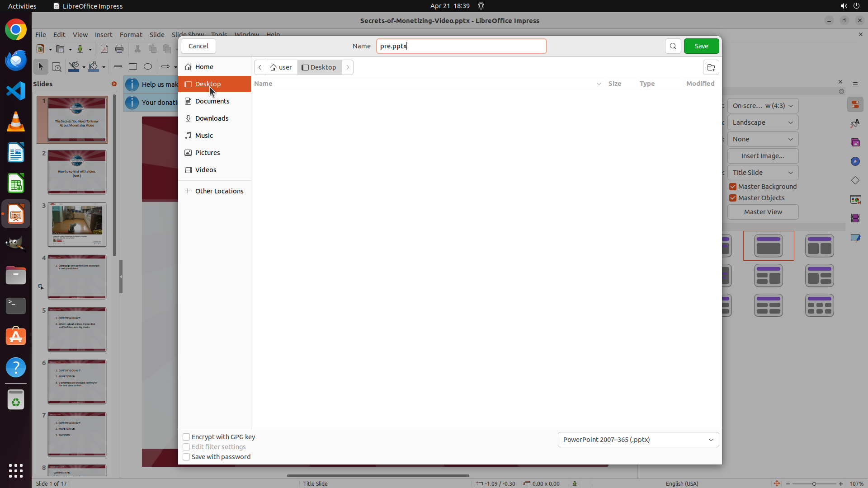Open the Title Slide master dropdown
Screen dimensions: 868x488
point(763,173)
